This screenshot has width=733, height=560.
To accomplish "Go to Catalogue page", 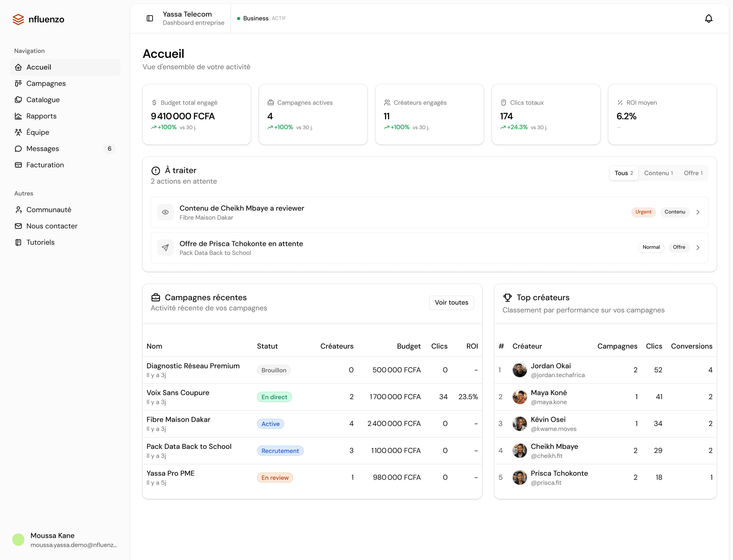I will 65,100.
